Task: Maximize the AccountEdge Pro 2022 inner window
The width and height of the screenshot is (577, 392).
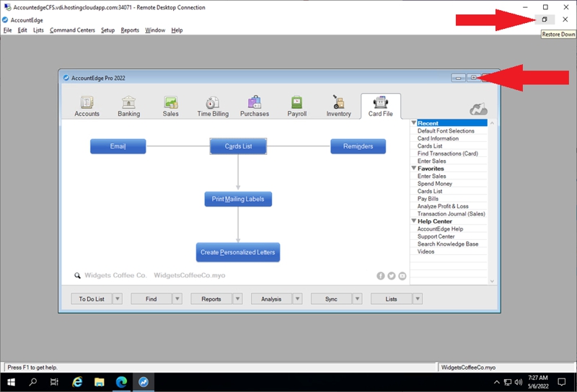Action: click(474, 78)
